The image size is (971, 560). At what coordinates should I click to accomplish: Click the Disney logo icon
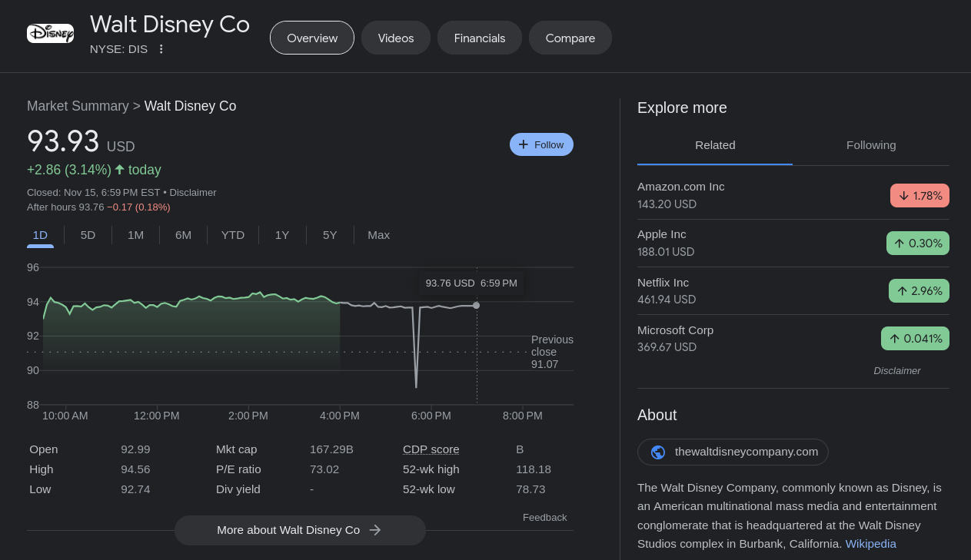(50, 34)
